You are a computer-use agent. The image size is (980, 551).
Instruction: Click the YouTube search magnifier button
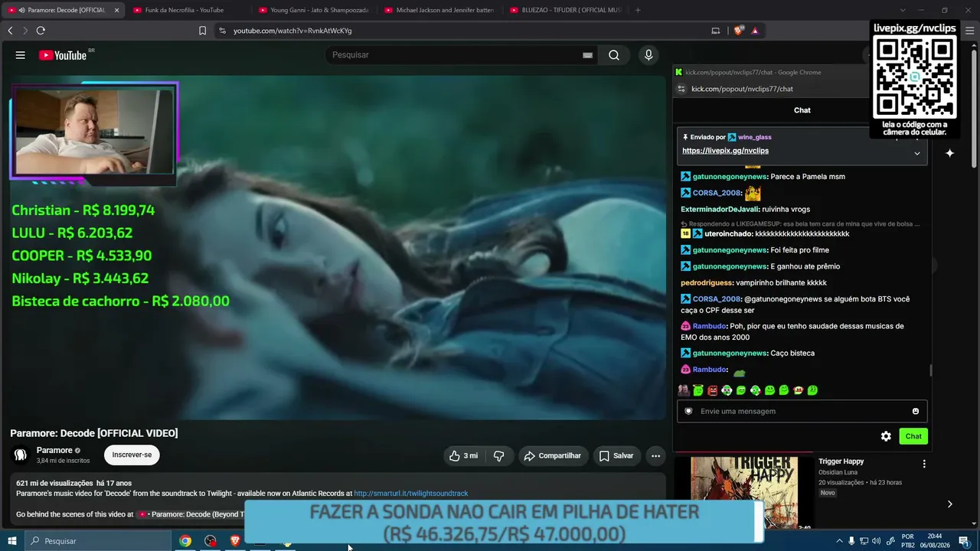coord(614,55)
